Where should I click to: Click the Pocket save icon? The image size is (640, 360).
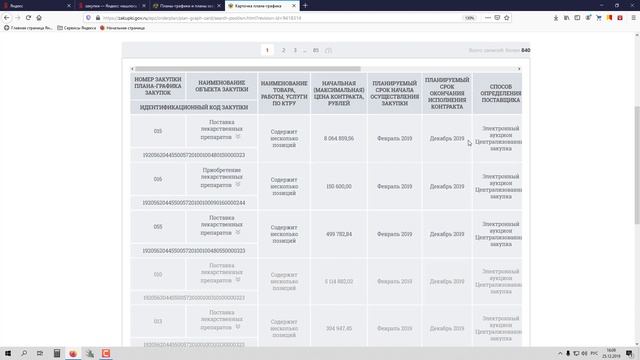pyautogui.click(x=497, y=18)
